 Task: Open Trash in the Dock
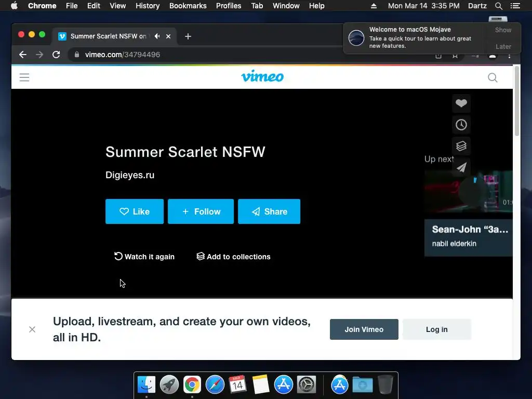pos(385,385)
